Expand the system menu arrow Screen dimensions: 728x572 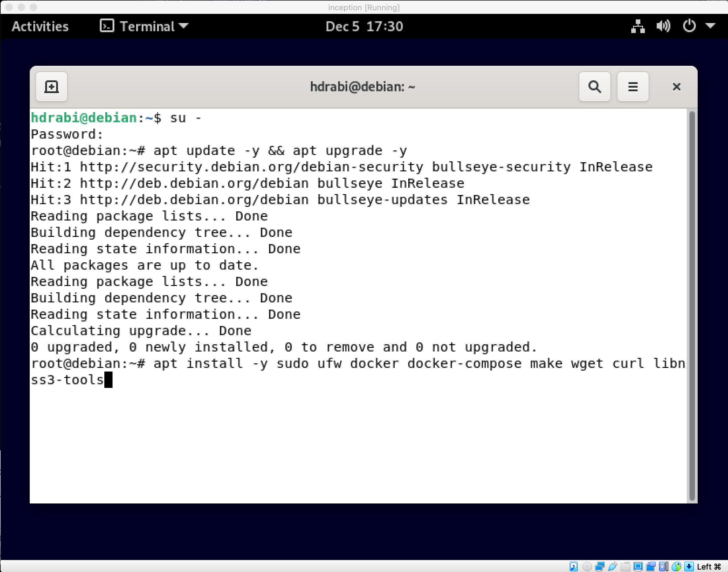click(710, 26)
